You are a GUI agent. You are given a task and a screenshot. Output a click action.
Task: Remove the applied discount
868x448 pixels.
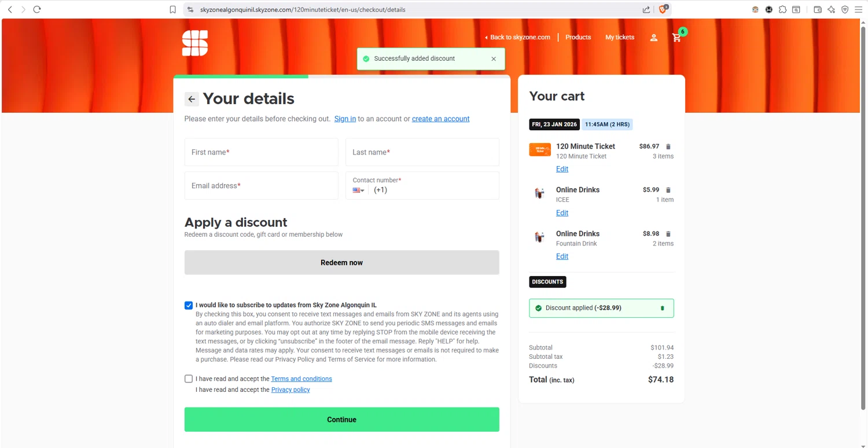point(663,309)
